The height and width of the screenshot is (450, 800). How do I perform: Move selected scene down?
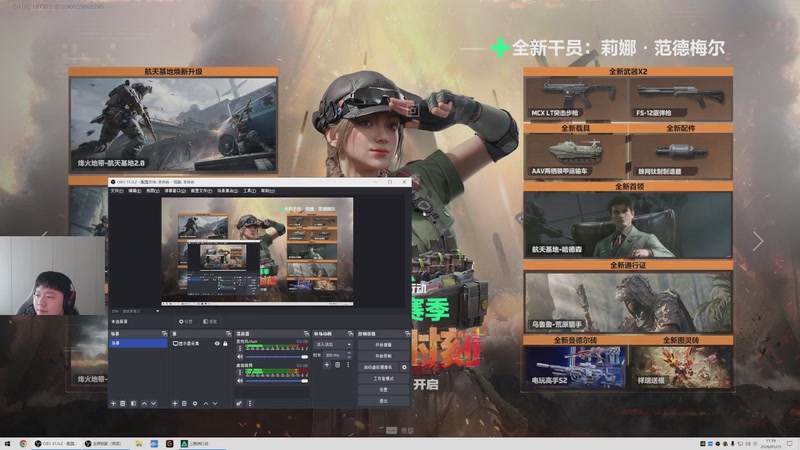coord(153,403)
